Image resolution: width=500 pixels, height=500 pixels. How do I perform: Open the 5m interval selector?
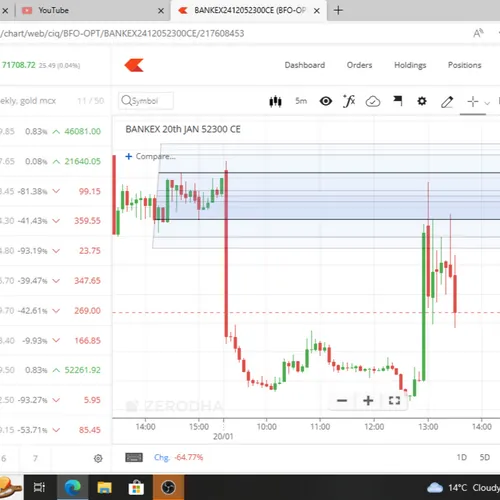coord(301,101)
